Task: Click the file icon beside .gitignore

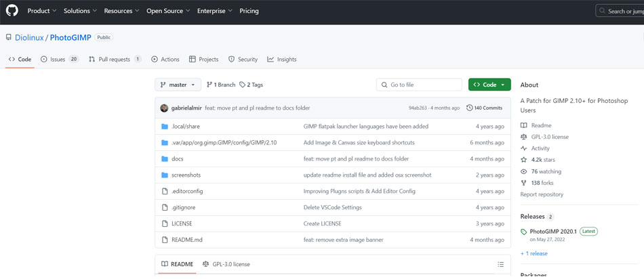Action: tap(165, 208)
